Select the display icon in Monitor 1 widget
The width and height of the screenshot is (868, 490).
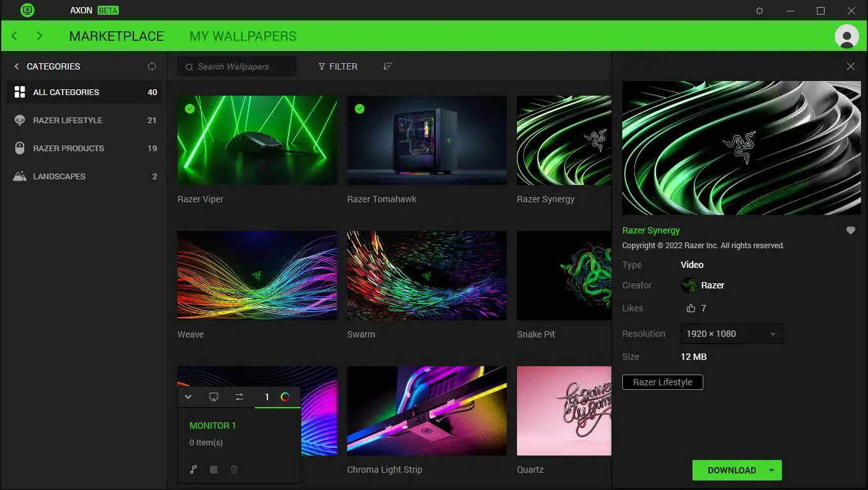coord(213,396)
